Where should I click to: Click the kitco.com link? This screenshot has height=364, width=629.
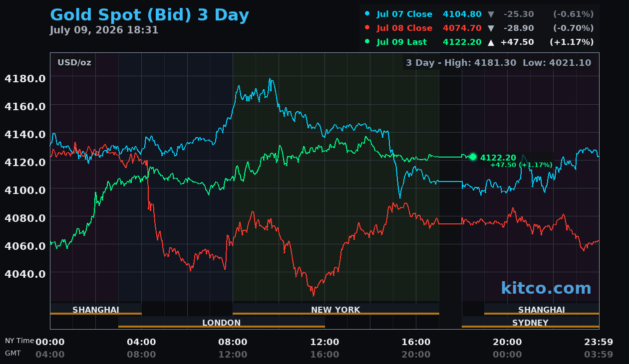(546, 288)
